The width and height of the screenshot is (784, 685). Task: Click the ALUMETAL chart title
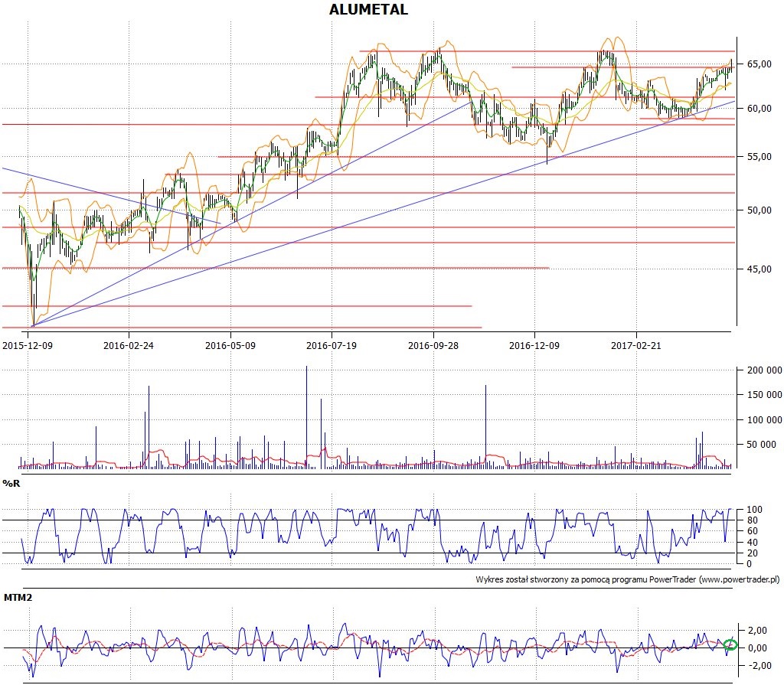(368, 9)
